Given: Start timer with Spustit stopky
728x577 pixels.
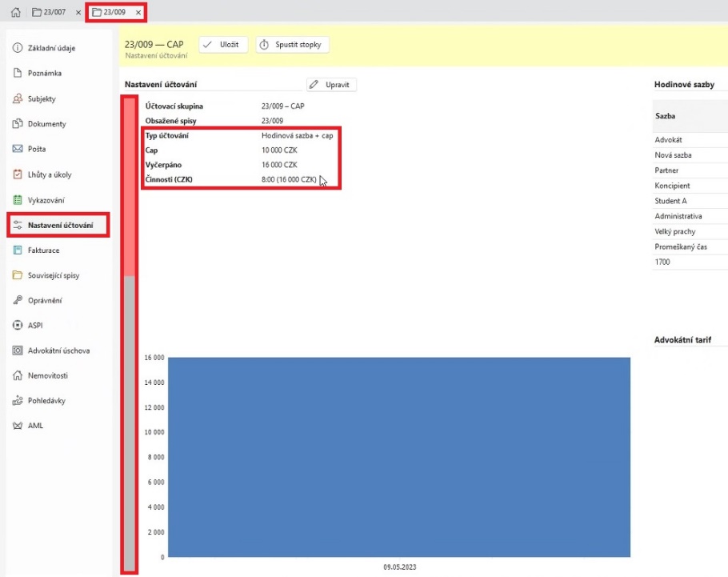Looking at the screenshot, I should click(x=292, y=45).
